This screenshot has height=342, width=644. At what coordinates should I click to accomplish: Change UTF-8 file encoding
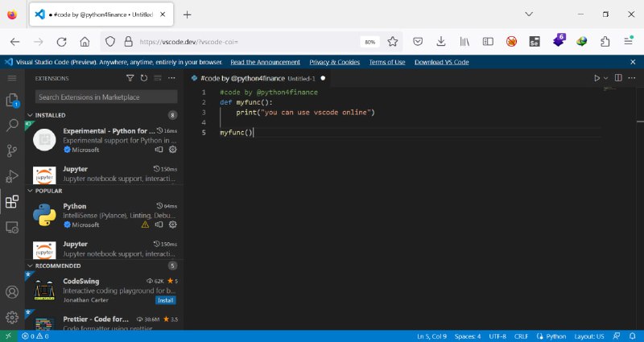(497, 336)
